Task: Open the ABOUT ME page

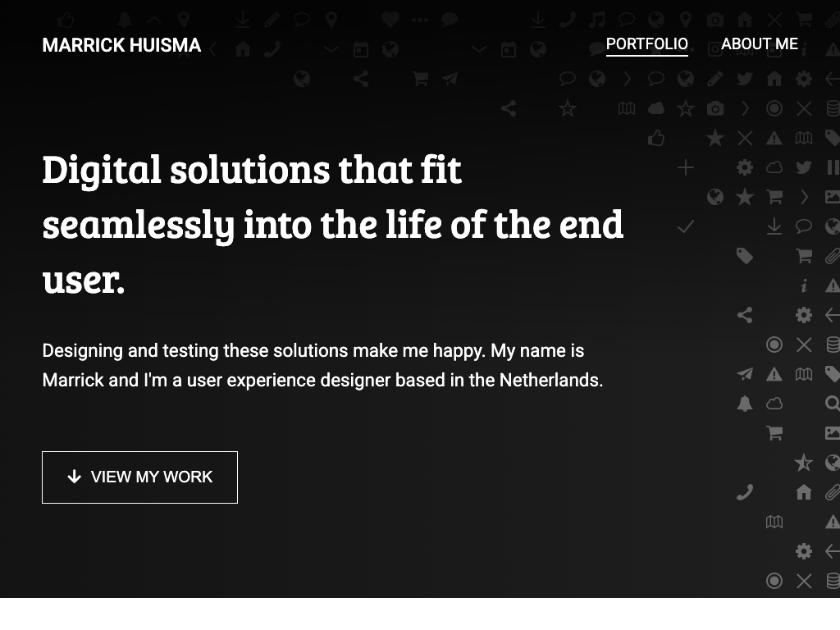Action: (759, 44)
